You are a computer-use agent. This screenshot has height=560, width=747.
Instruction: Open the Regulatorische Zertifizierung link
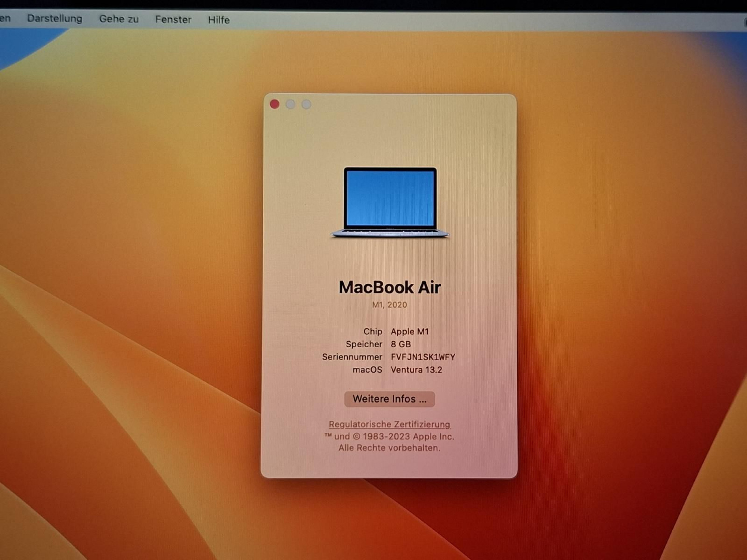click(389, 424)
